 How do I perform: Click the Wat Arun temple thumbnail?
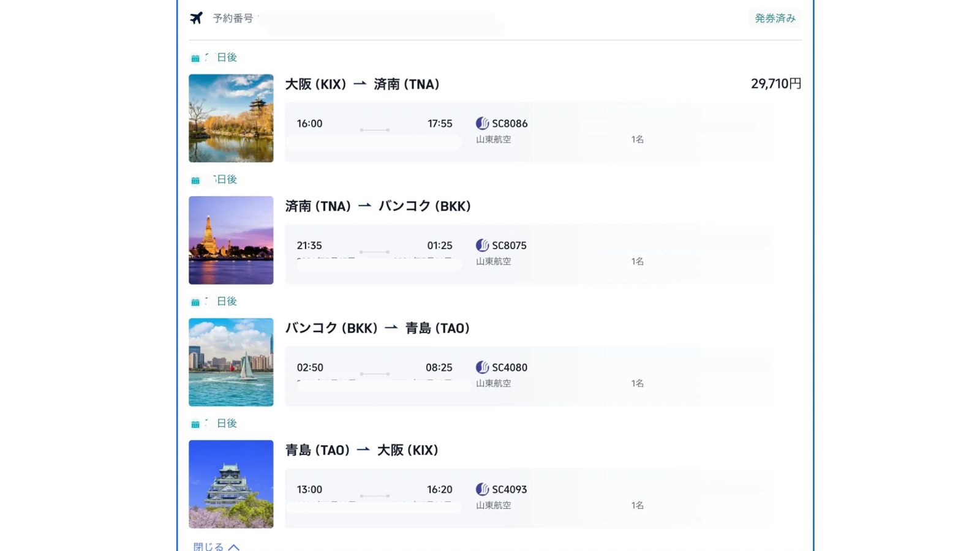(231, 239)
